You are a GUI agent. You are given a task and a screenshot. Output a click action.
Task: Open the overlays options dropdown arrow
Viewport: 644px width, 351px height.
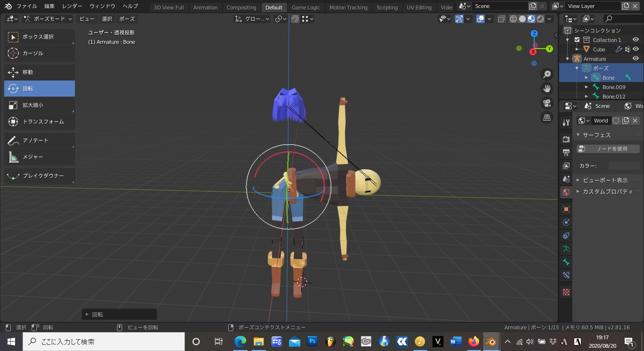(x=489, y=19)
